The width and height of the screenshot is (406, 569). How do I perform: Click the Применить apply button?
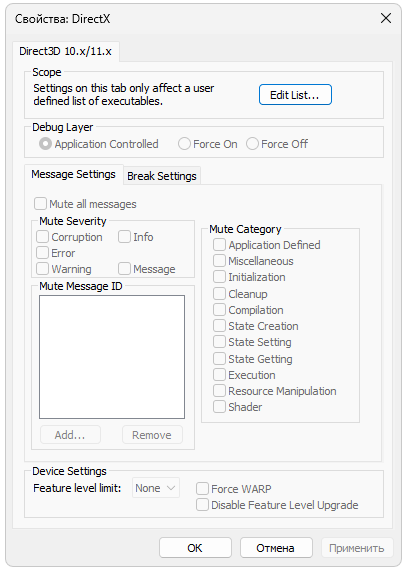[x=357, y=548]
